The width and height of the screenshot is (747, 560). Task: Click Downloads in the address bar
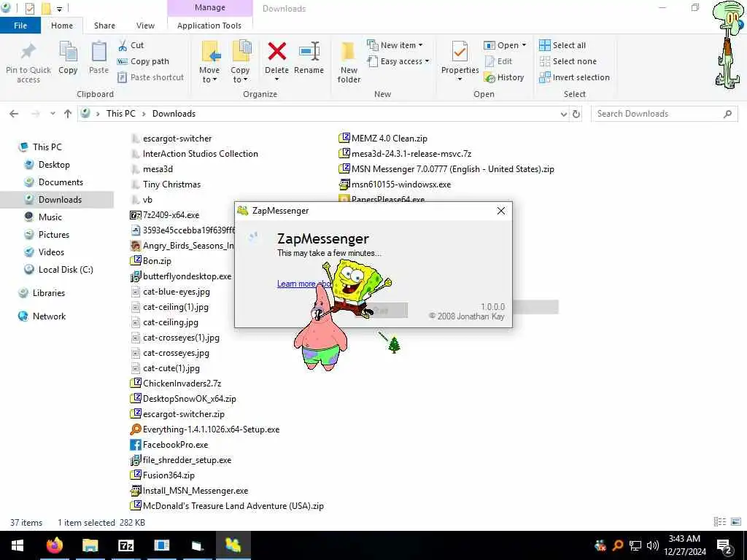pyautogui.click(x=174, y=114)
